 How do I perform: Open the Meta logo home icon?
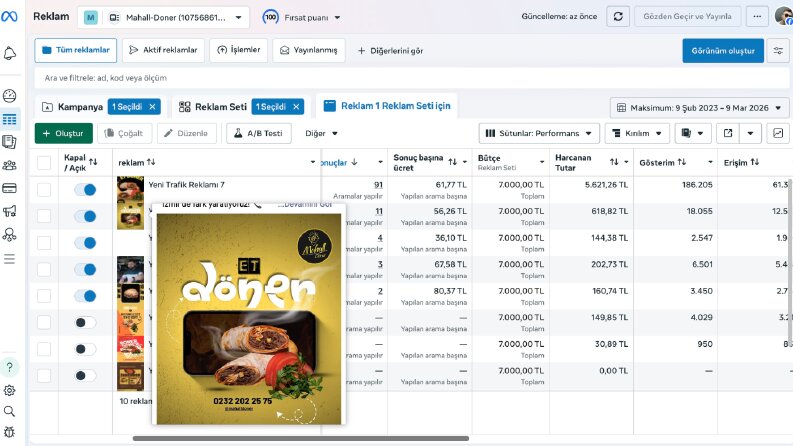tap(9, 17)
